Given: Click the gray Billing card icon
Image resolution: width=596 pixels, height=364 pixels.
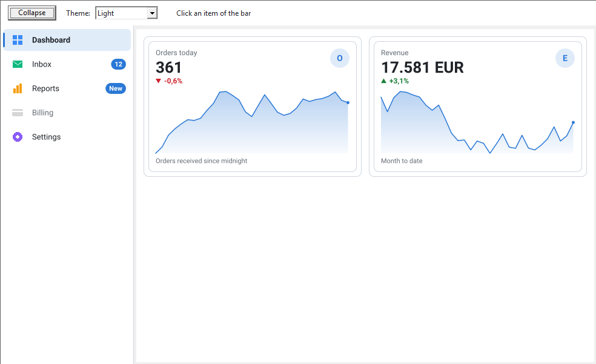Looking at the screenshot, I should (x=18, y=113).
